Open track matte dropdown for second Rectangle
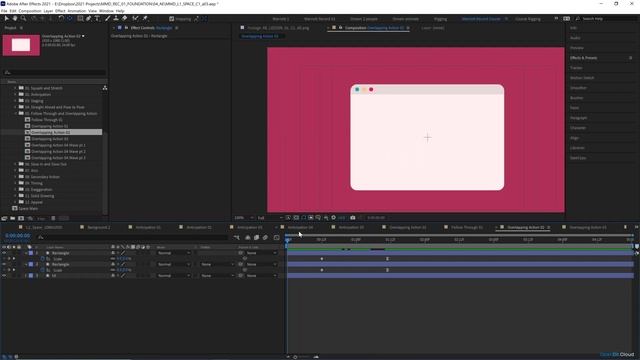The image size is (640, 360). pos(217,264)
